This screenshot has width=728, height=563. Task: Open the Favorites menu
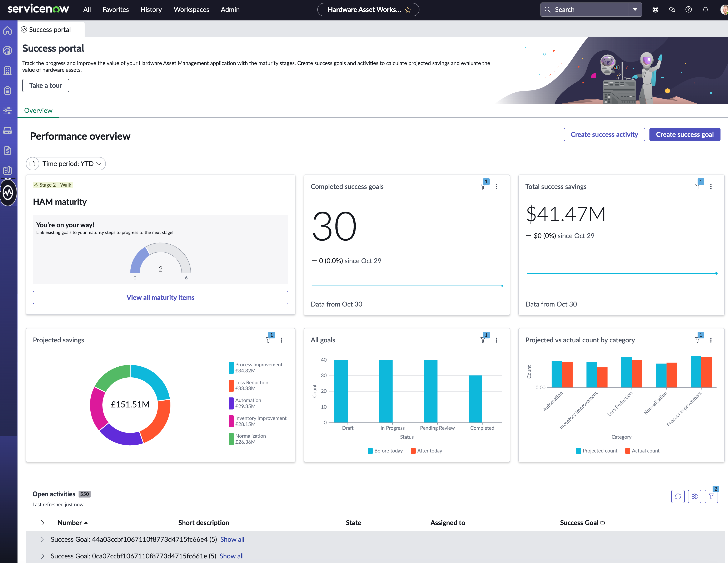click(x=116, y=10)
